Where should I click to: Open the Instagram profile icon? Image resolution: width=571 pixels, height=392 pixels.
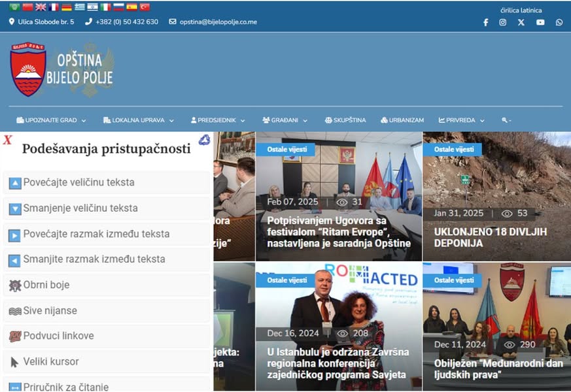click(x=502, y=23)
